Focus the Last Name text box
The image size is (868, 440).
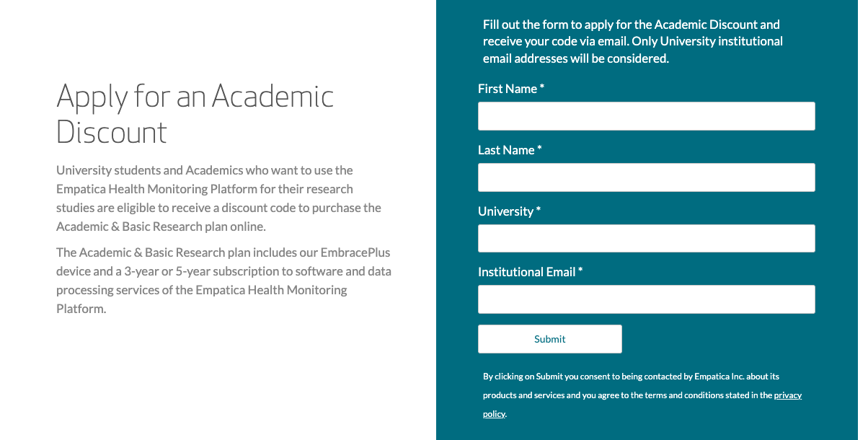point(646,177)
